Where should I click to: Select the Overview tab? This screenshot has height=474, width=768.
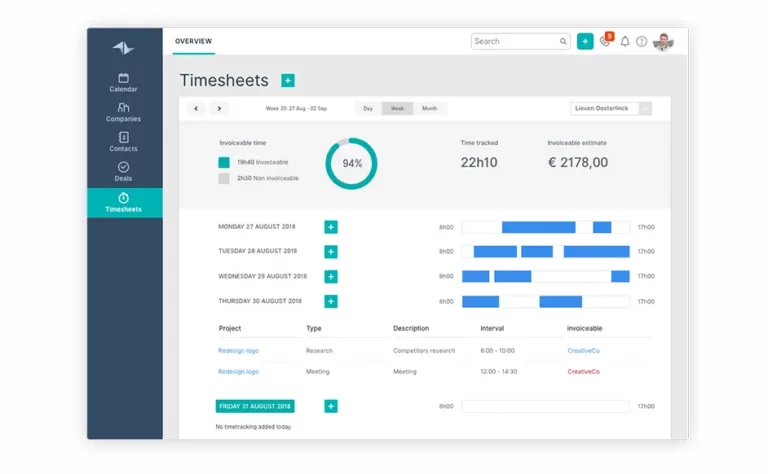tap(193, 41)
